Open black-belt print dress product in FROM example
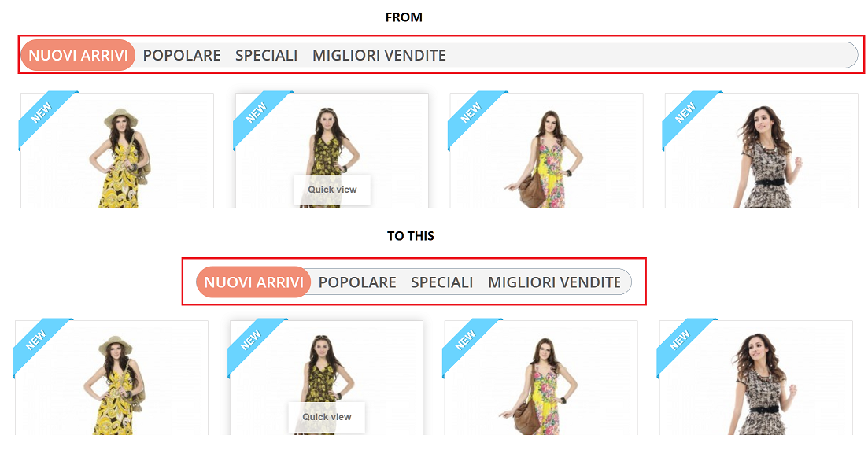 coord(761,150)
